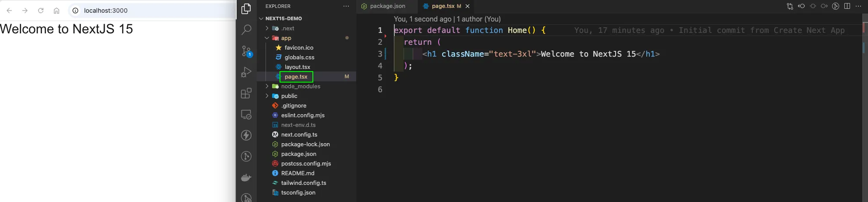Open postcss.config.mjs in the explorer

click(x=306, y=163)
